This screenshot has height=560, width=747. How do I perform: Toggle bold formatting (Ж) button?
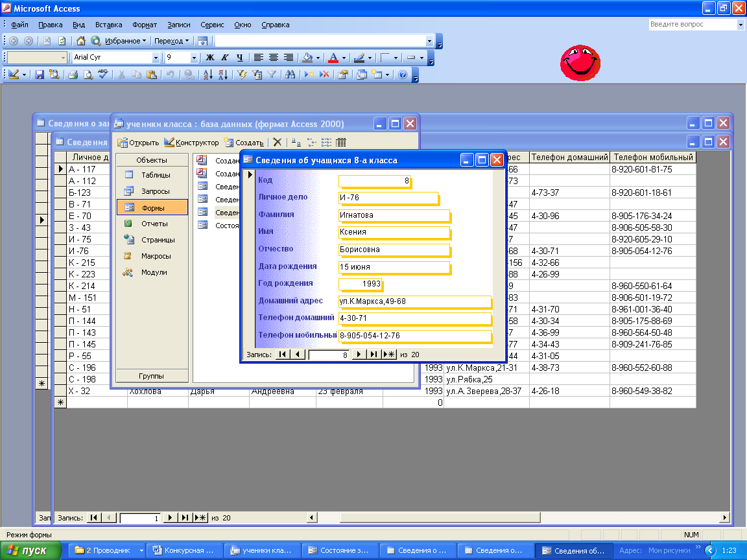click(209, 58)
